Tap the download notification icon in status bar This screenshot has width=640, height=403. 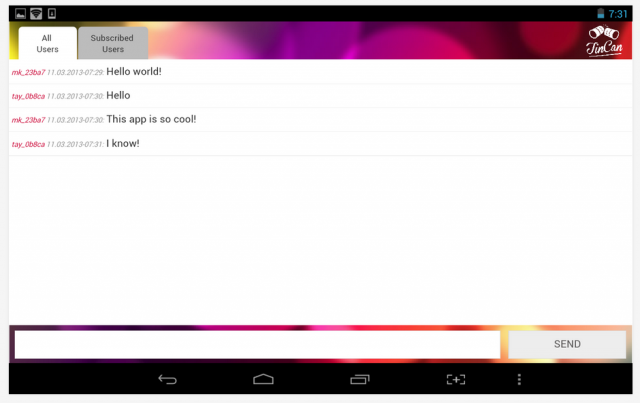coord(52,13)
